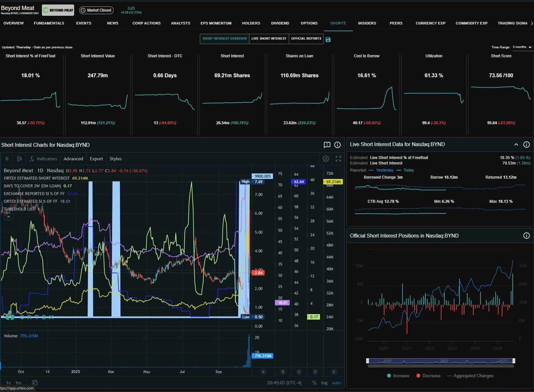Switch to Official Reports view

point(306,39)
